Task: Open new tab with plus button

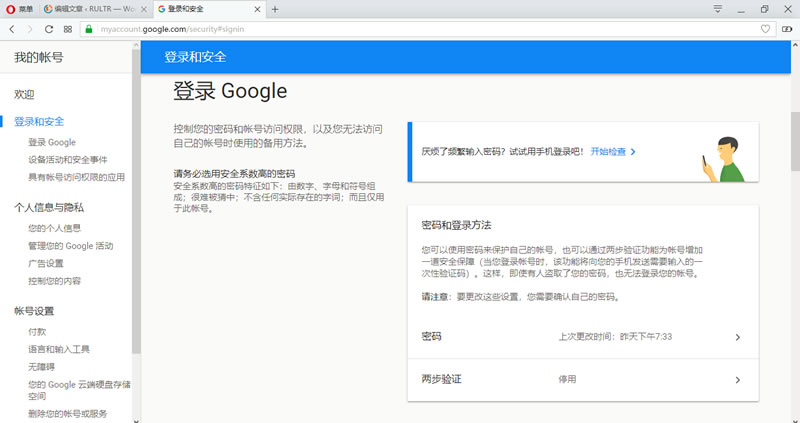Action: (x=275, y=9)
